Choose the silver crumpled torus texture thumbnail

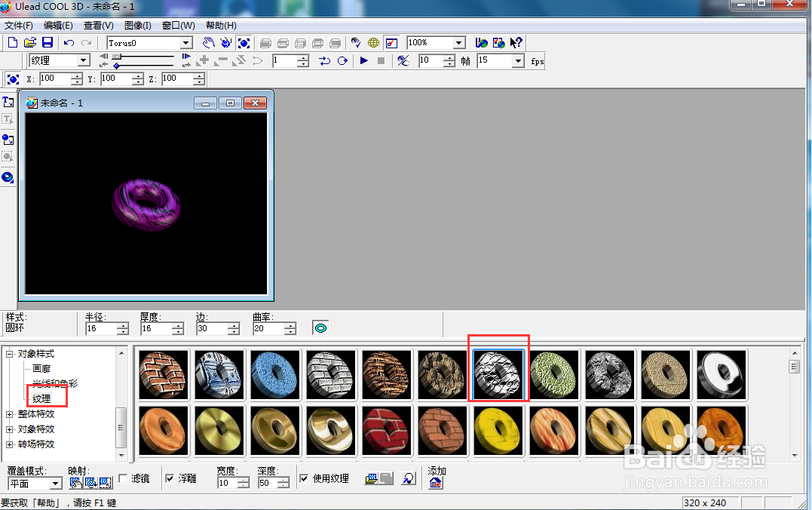(498, 375)
